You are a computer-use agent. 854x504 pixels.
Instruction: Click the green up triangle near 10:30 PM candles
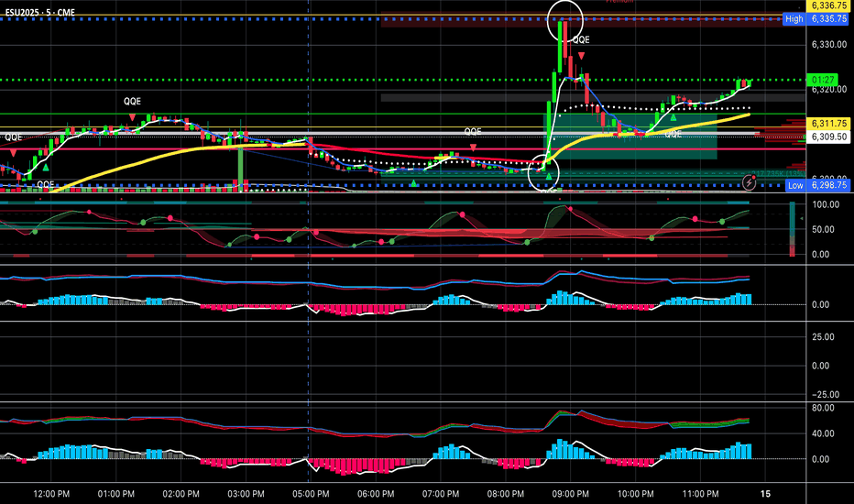coord(673,116)
